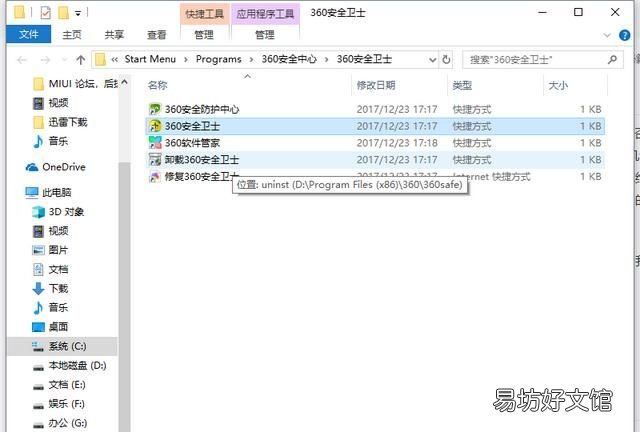
Task: Click the Properties icon in quick access toolbar
Action: 45,13
